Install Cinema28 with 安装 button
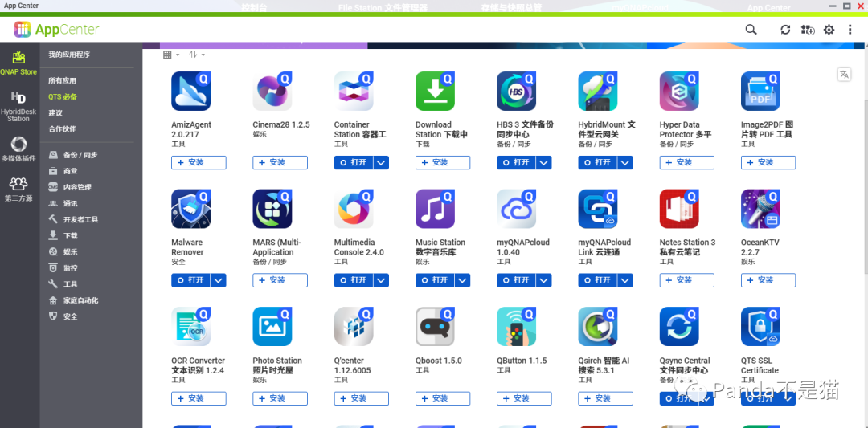The height and width of the screenshot is (428, 868). pyautogui.click(x=280, y=162)
